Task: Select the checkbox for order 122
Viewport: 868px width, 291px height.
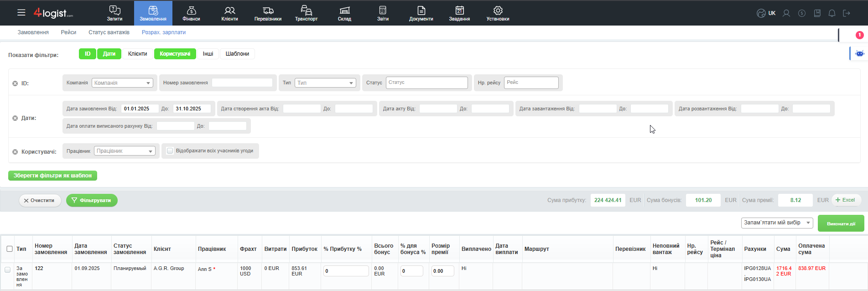Action: click(8, 270)
